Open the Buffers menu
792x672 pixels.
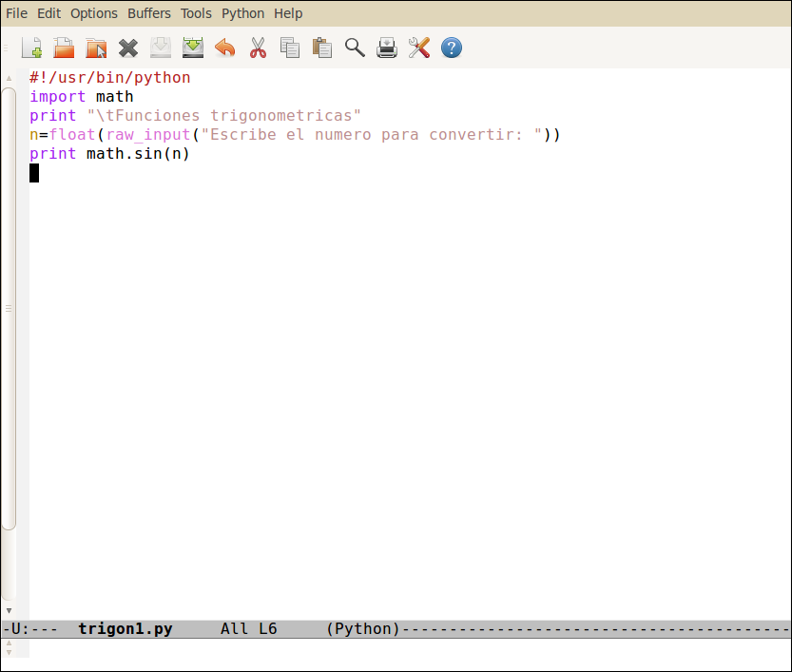point(149,13)
